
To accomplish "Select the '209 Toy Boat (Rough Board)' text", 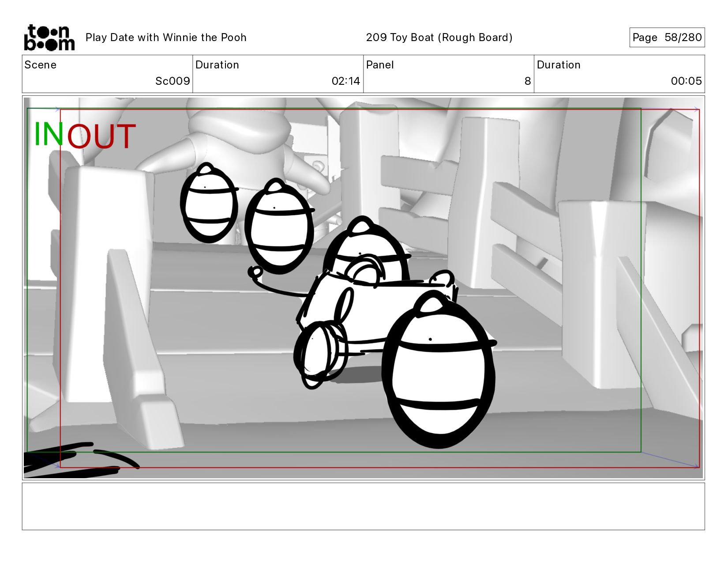I will pyautogui.click(x=439, y=38).
